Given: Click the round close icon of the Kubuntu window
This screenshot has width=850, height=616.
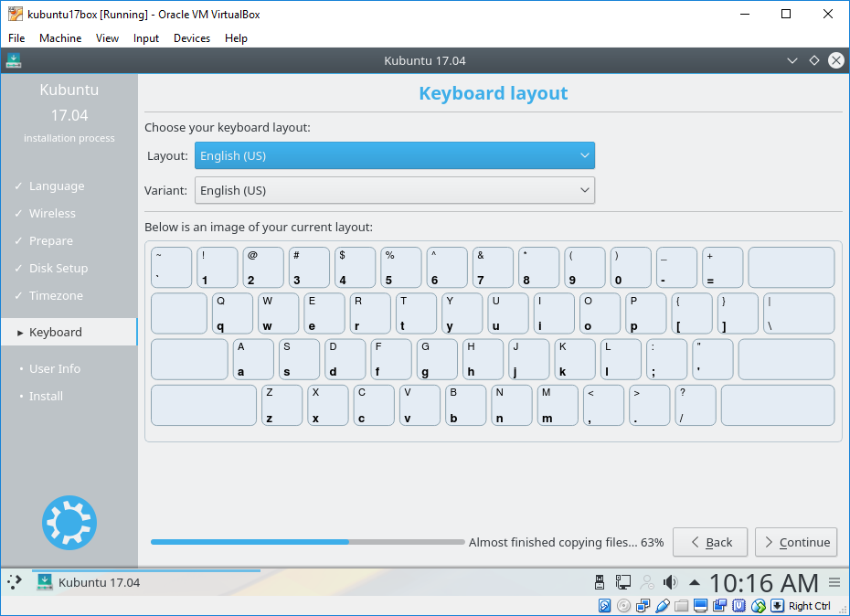Looking at the screenshot, I should tap(836, 60).
